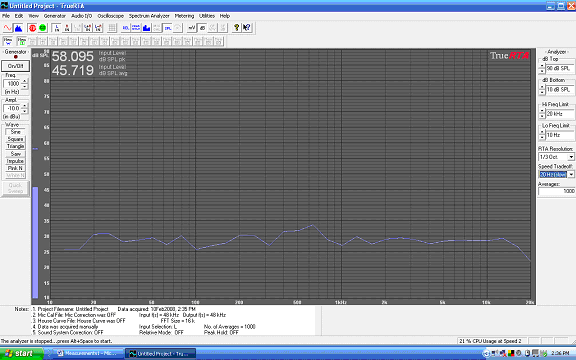Open the Audio I/O menu
The image size is (576, 360).
[x=82, y=16]
